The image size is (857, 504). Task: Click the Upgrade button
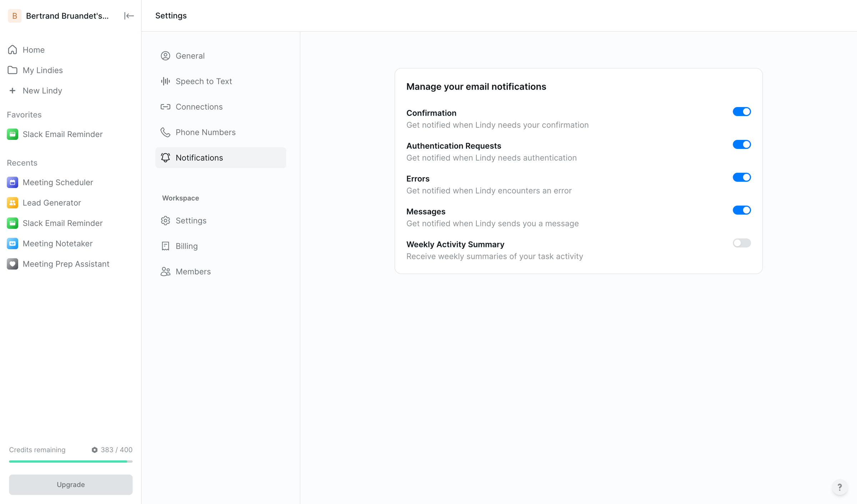click(x=71, y=484)
